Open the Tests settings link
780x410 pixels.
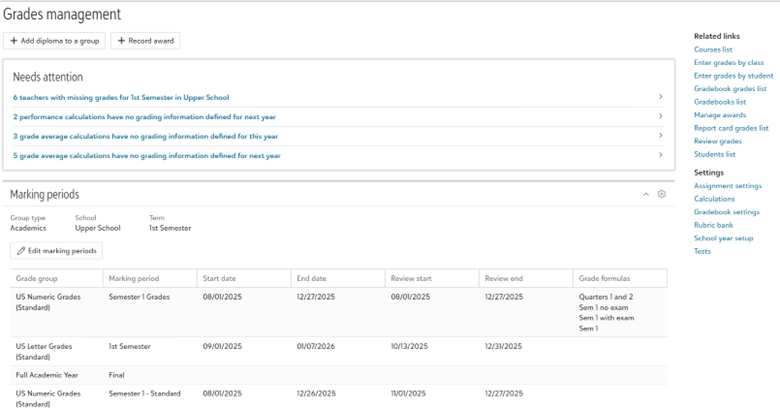click(x=702, y=251)
